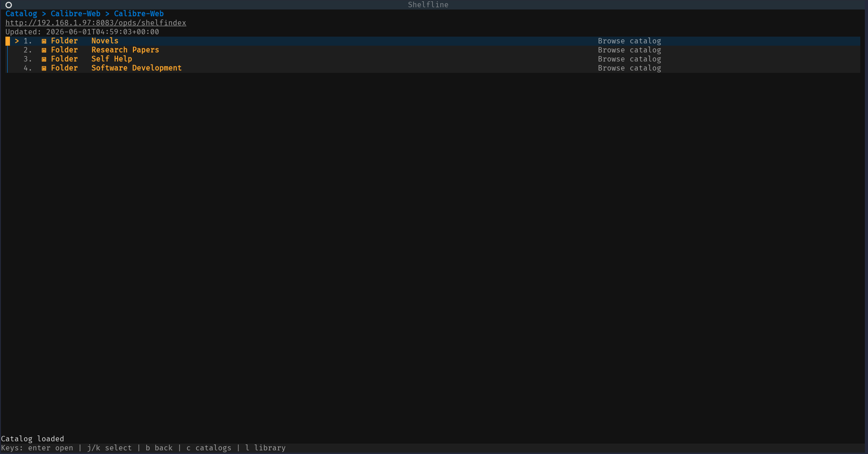Click the folder icon beside Self Help
The height and width of the screenshot is (454, 868).
44,59
